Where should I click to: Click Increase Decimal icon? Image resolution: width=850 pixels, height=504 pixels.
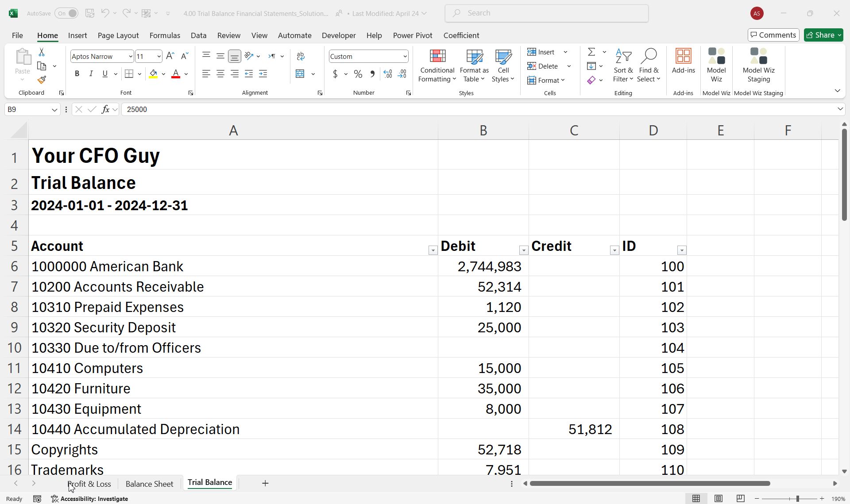coord(388,74)
